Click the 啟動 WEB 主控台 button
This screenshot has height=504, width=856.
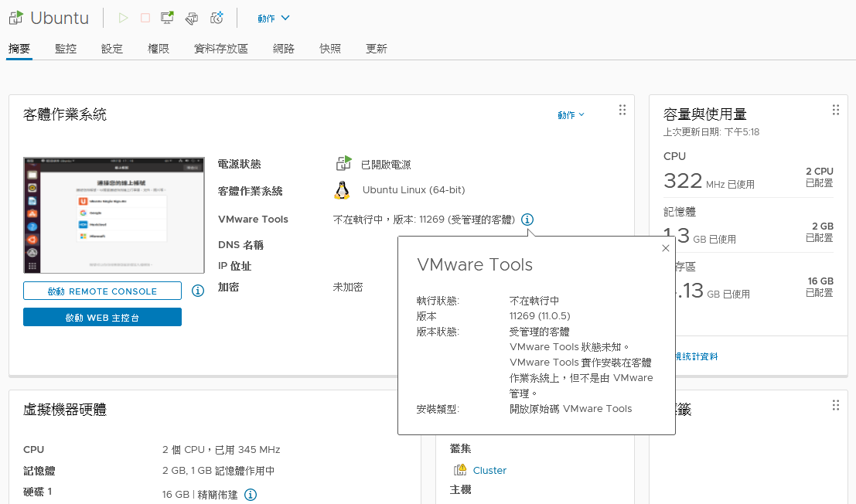(102, 317)
